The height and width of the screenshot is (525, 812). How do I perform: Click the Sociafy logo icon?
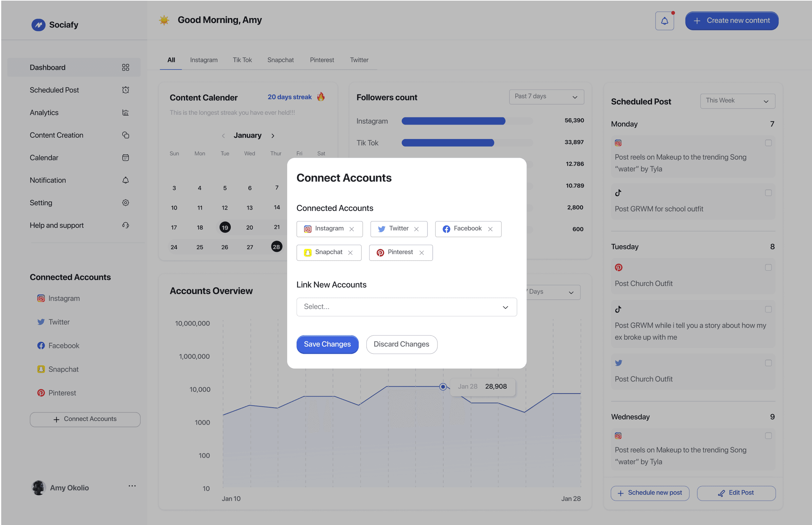tap(38, 25)
